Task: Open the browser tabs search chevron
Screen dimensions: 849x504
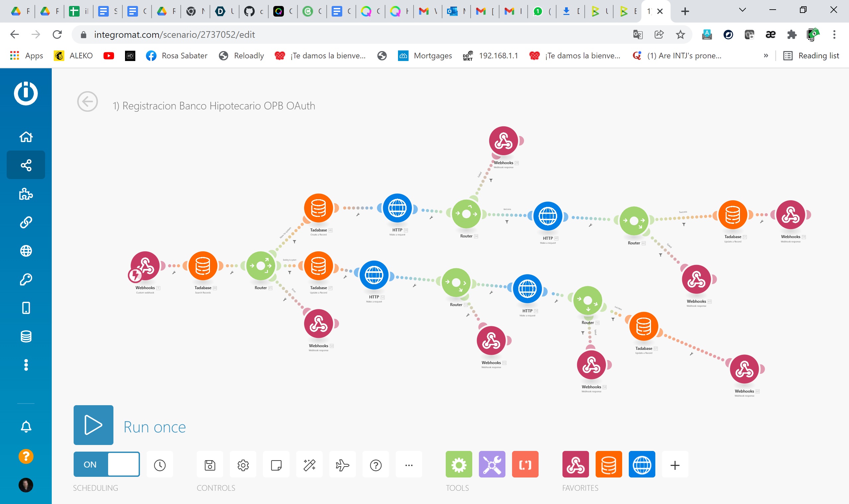Action: point(742,10)
